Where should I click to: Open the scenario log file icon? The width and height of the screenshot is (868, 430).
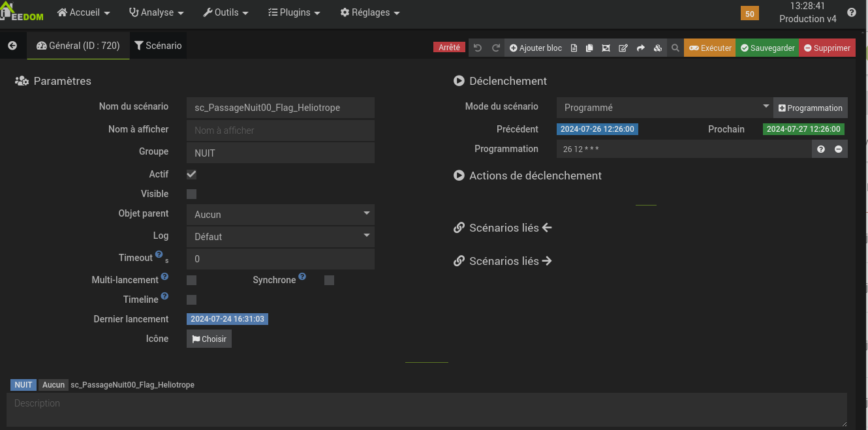pyautogui.click(x=574, y=48)
